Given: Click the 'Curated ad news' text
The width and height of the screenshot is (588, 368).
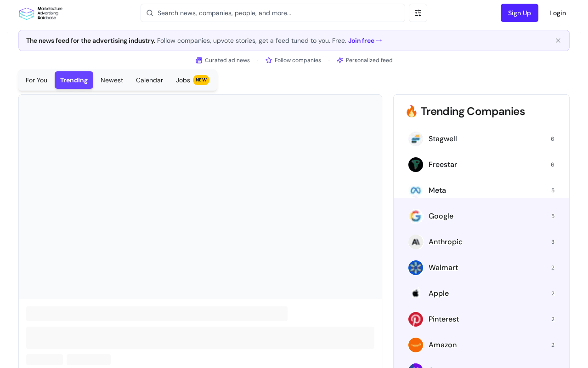Looking at the screenshot, I should pos(227,60).
